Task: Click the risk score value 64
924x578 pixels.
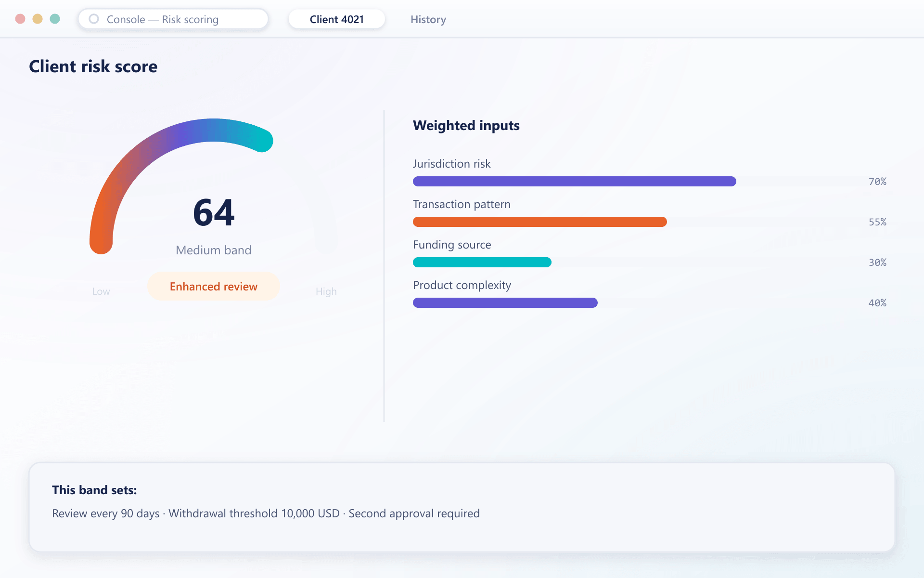Action: click(x=214, y=212)
